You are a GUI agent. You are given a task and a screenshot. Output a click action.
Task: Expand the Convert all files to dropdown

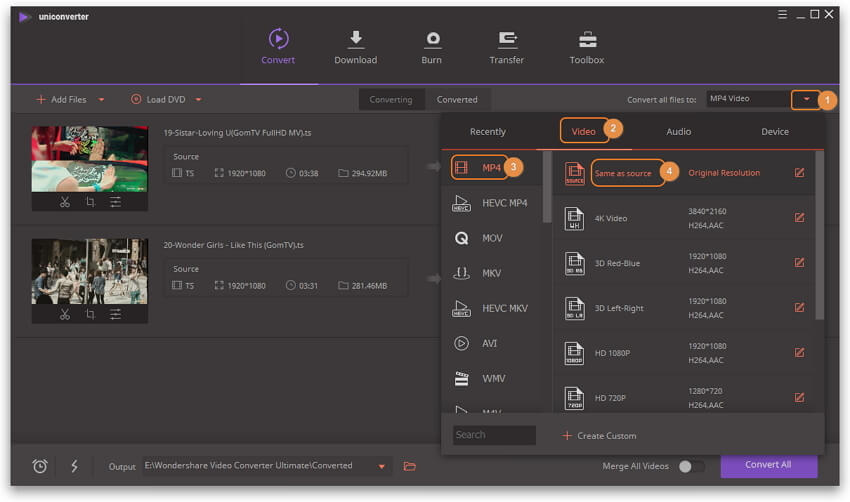(805, 99)
